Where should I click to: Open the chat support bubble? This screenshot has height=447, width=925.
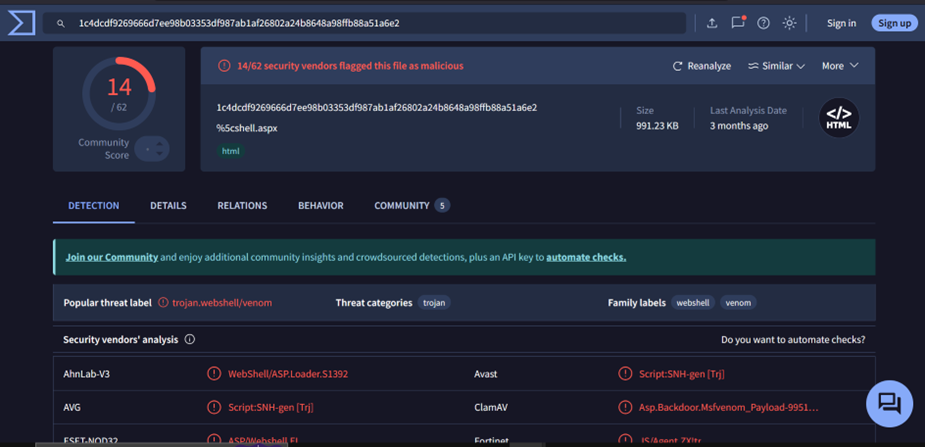(889, 403)
